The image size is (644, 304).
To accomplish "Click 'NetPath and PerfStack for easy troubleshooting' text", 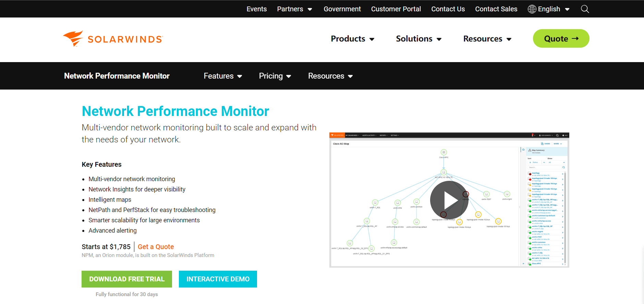I will (x=152, y=210).
